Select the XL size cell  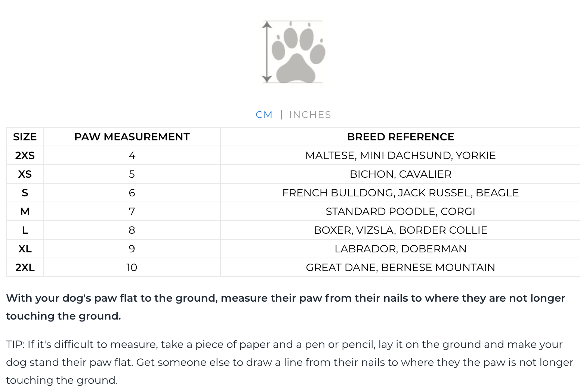(x=25, y=249)
